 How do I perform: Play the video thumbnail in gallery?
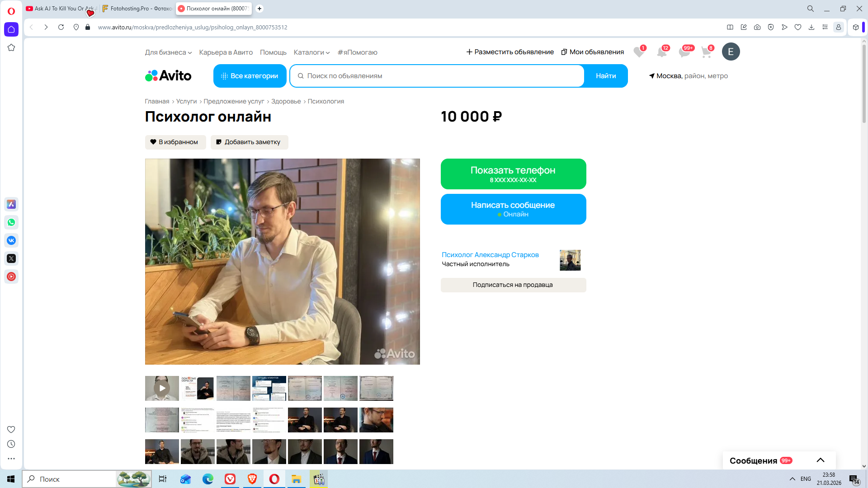[162, 388]
